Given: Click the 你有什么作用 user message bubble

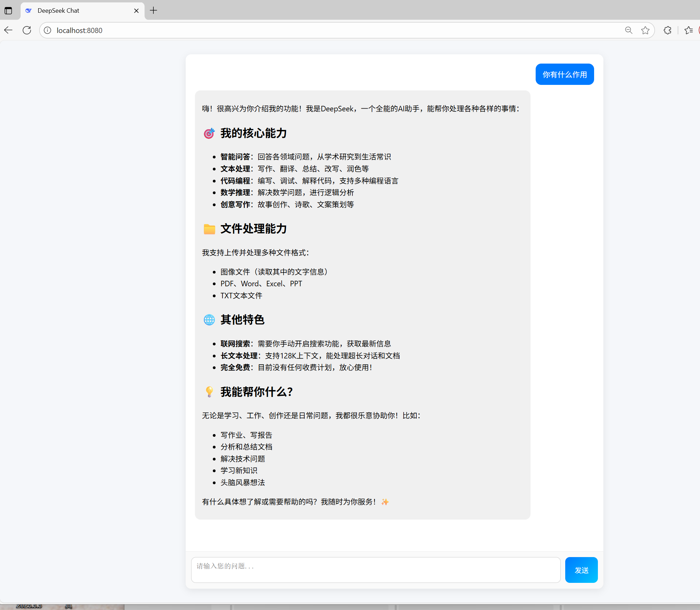Looking at the screenshot, I should tap(564, 74).
